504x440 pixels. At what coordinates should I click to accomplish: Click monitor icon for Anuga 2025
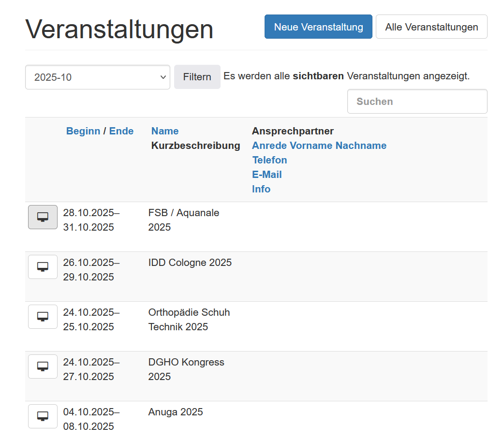pyautogui.click(x=43, y=416)
